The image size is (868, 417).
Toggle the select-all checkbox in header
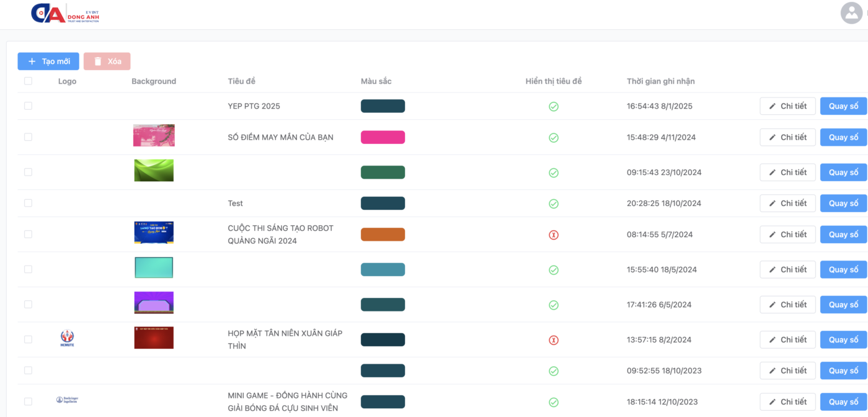coord(28,81)
